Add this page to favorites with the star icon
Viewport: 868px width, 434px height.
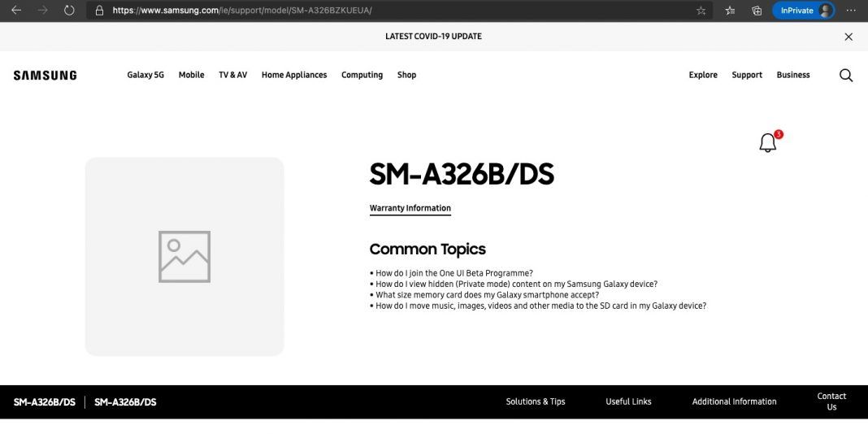701,11
